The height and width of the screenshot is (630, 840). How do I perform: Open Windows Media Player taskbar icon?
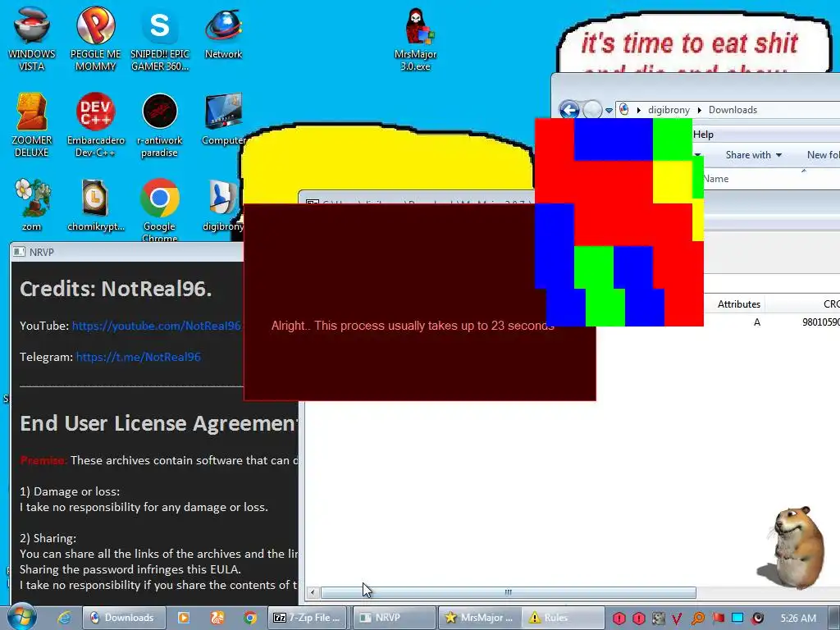(x=183, y=618)
